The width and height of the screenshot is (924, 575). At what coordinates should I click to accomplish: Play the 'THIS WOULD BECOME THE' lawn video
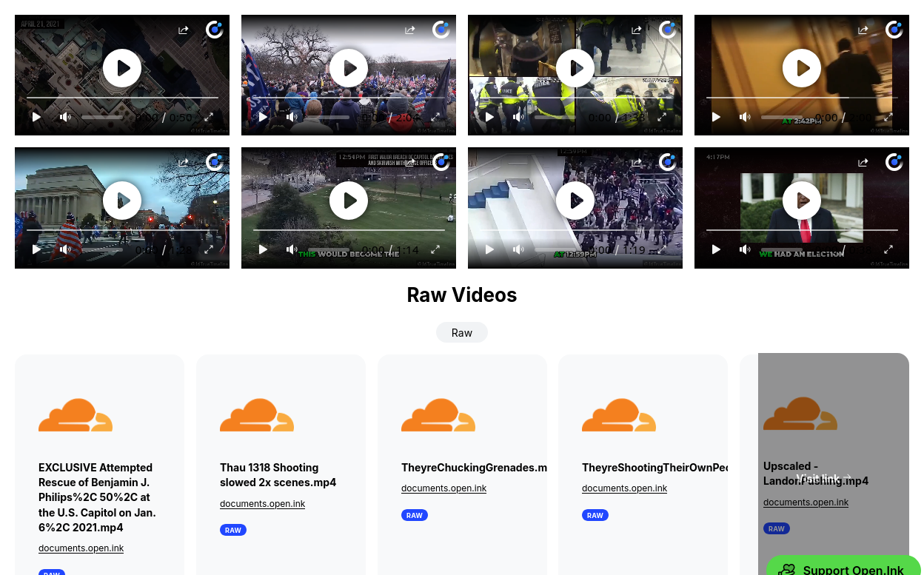coord(349,201)
